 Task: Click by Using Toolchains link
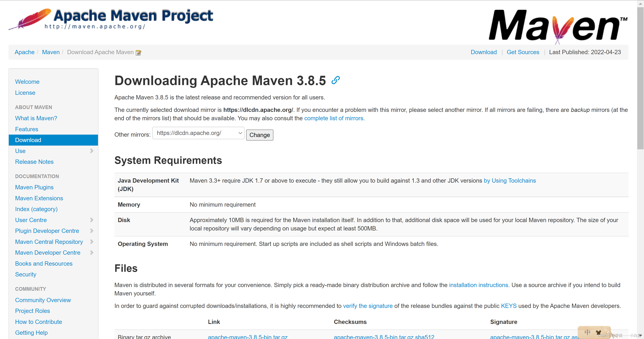[510, 181]
